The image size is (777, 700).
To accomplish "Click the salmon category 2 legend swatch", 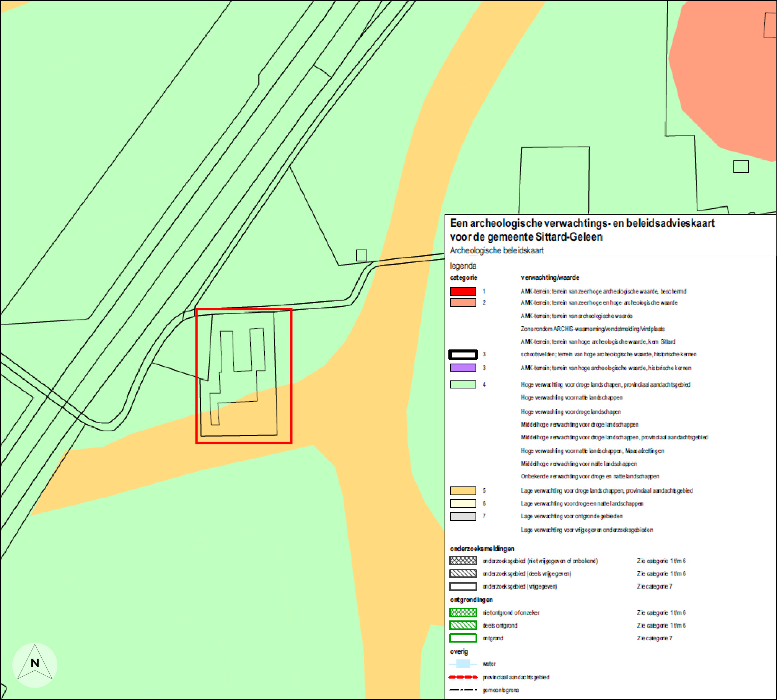I will pos(463,302).
